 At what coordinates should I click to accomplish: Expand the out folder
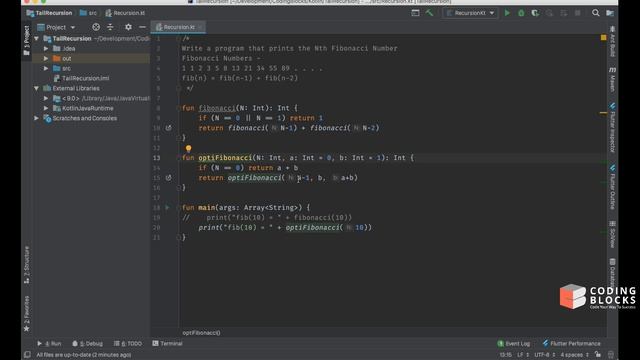46,58
